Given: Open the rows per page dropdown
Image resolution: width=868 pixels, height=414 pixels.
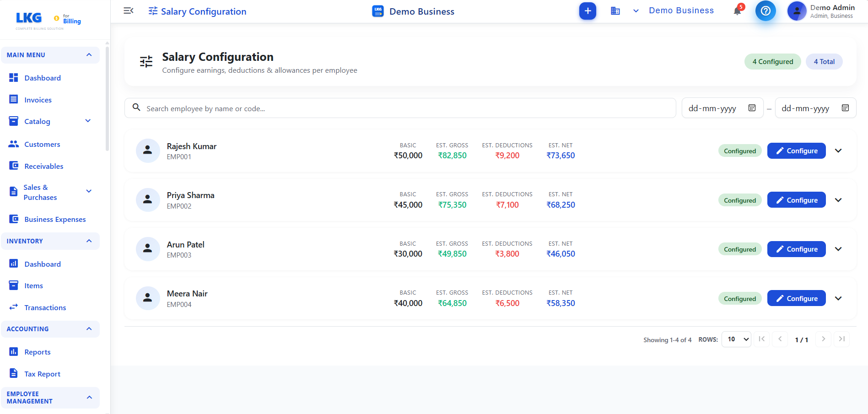Looking at the screenshot, I should [736, 339].
